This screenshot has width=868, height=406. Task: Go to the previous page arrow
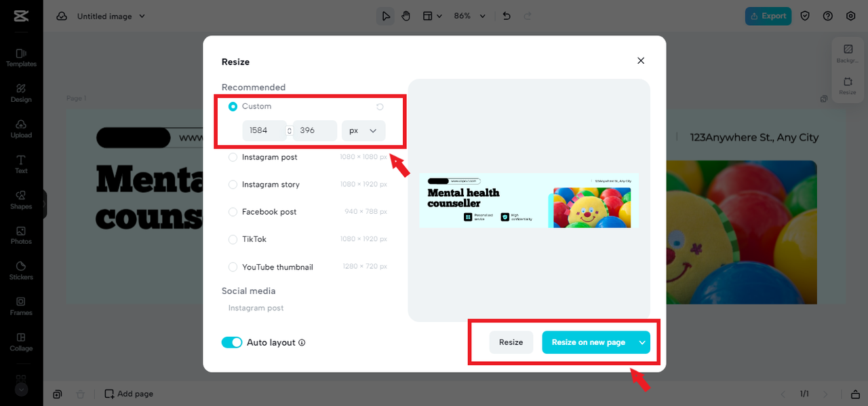coord(783,394)
